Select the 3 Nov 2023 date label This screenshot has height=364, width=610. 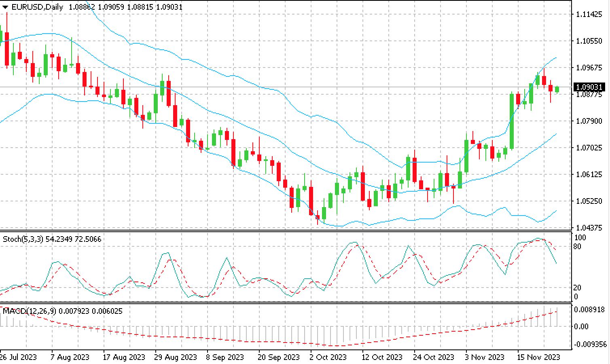(x=485, y=357)
